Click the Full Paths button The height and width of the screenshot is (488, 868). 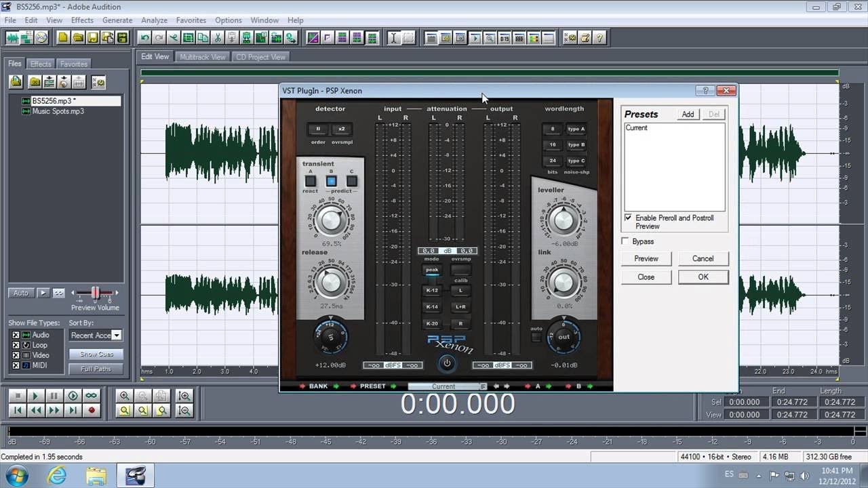click(x=97, y=369)
